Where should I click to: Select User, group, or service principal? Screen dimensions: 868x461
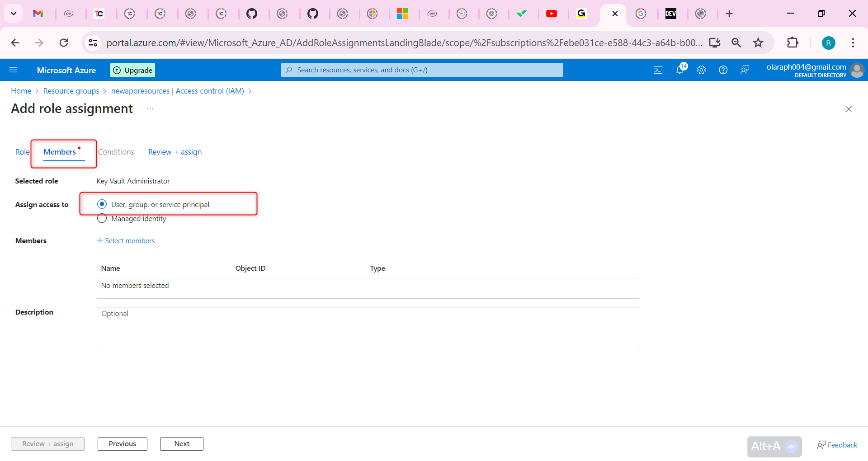point(102,204)
